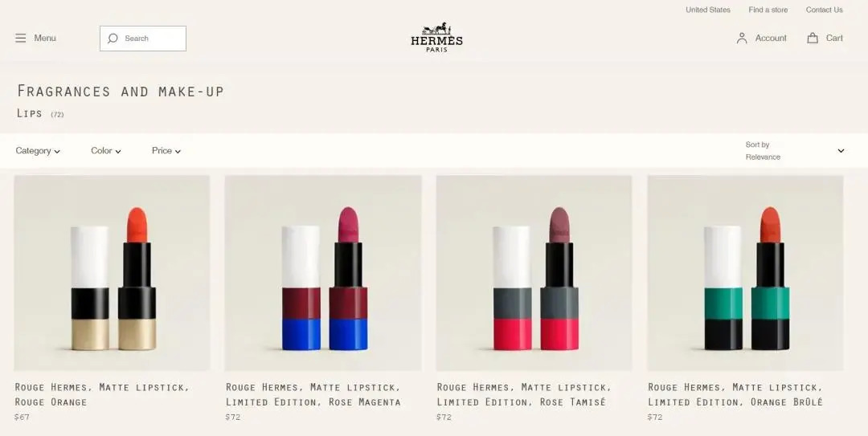Open the Limited Edition Orange Brûlé title
Viewport: 868px width, 436px height.
pyautogui.click(x=735, y=394)
